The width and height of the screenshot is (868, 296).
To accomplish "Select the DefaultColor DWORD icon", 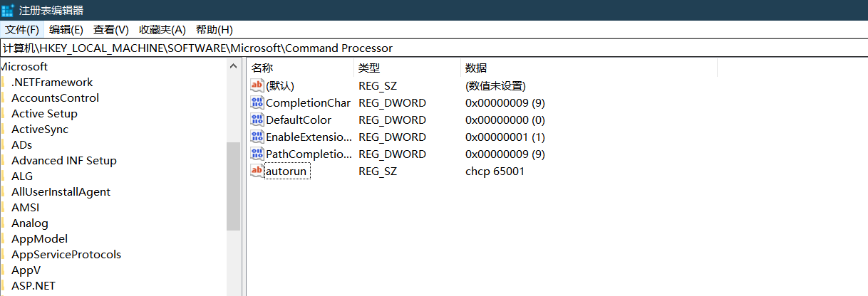I will [x=257, y=120].
